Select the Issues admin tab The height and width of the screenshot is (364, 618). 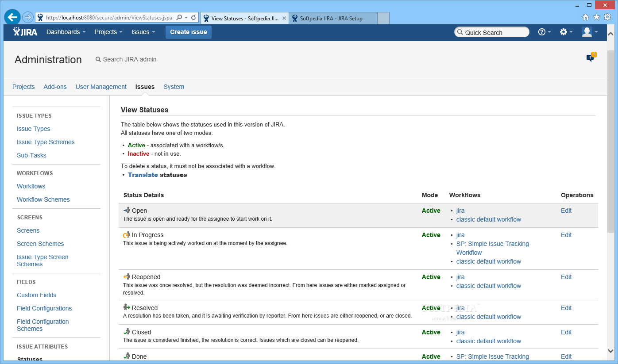tap(145, 87)
